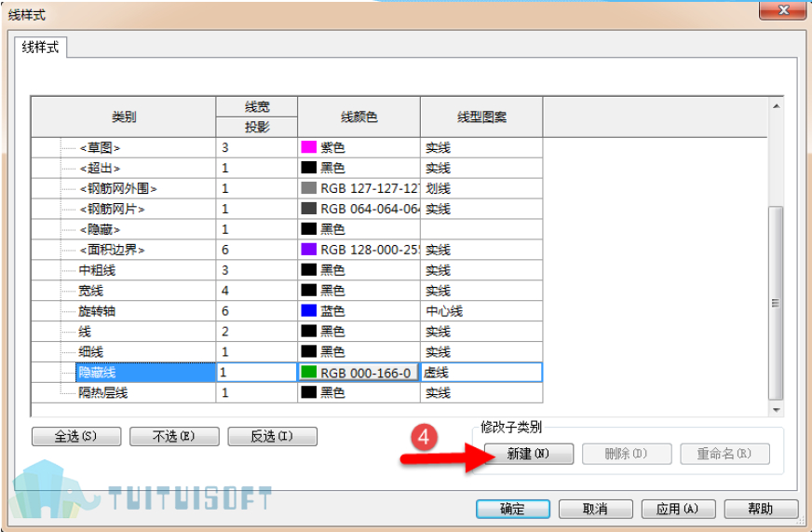
Task: Apply changes with 应用(A) button
Action: point(679,509)
